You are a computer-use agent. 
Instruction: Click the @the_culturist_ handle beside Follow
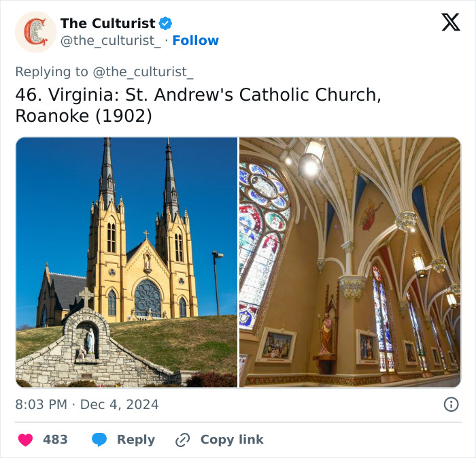(111, 41)
